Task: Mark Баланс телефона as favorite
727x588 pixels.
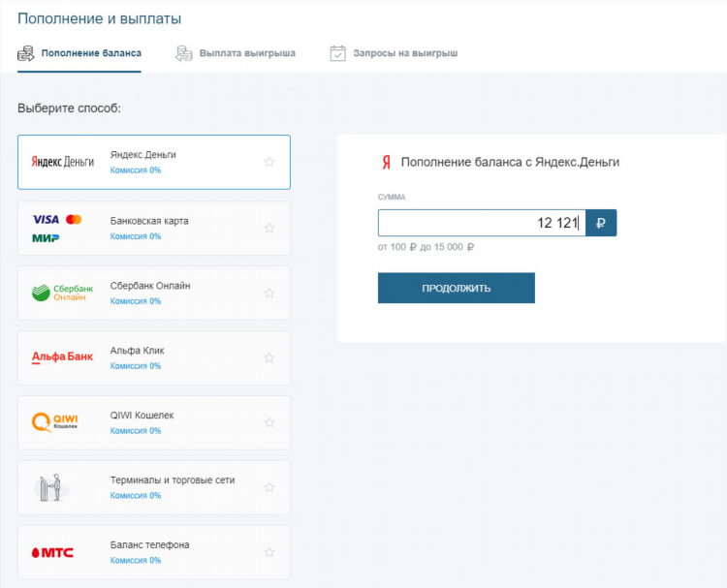Action: (269, 552)
